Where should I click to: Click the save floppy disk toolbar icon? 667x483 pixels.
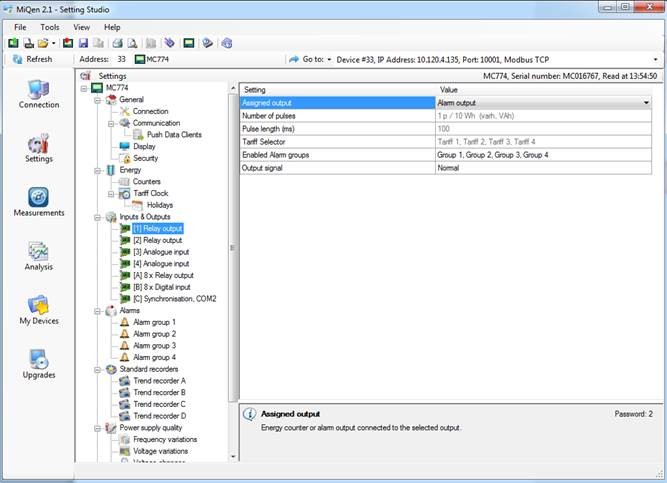click(83, 43)
